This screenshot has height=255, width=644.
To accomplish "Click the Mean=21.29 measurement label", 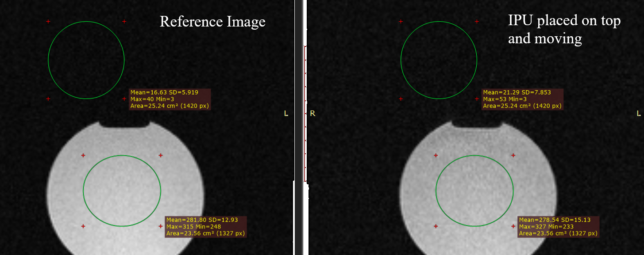I will [x=522, y=99].
